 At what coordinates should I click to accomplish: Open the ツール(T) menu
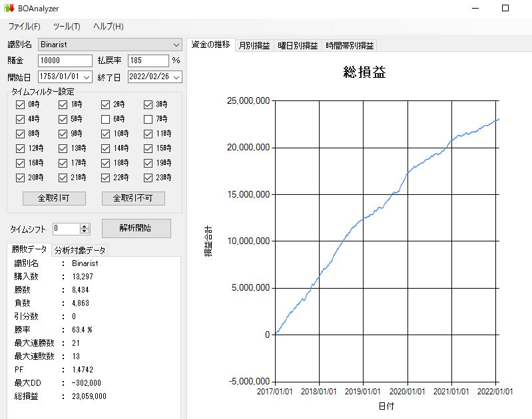(67, 27)
